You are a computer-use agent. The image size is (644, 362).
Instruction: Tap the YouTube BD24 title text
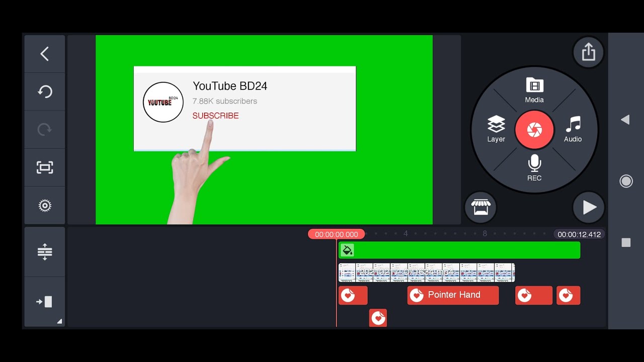click(230, 86)
